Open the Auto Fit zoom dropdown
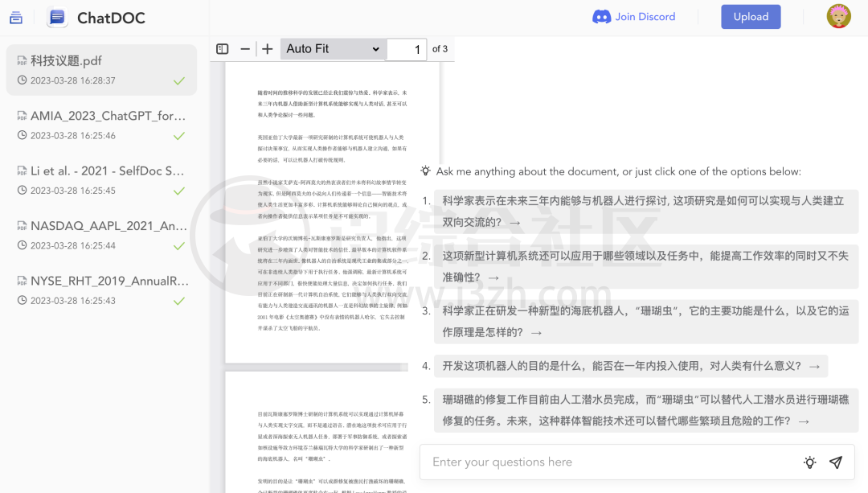 [x=333, y=49]
